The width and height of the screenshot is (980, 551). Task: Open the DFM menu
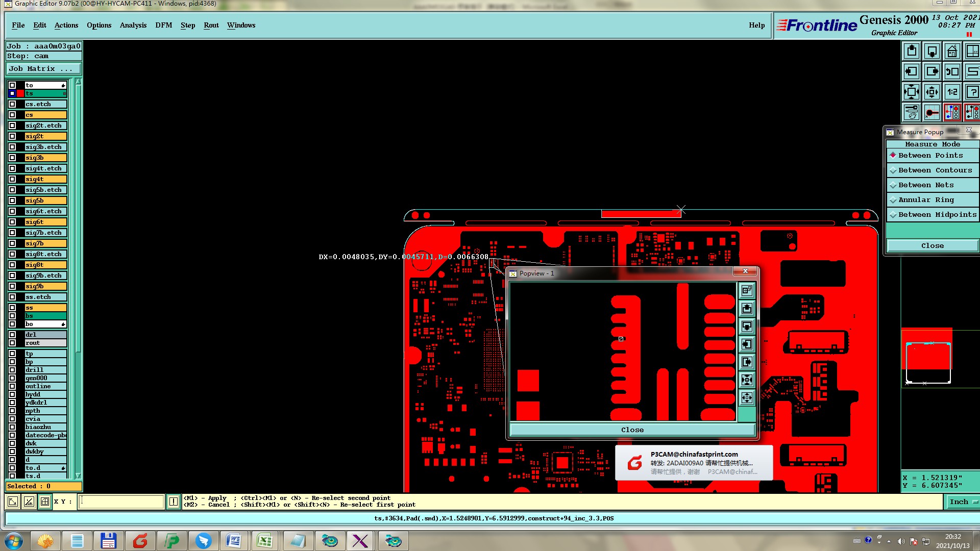pyautogui.click(x=163, y=26)
